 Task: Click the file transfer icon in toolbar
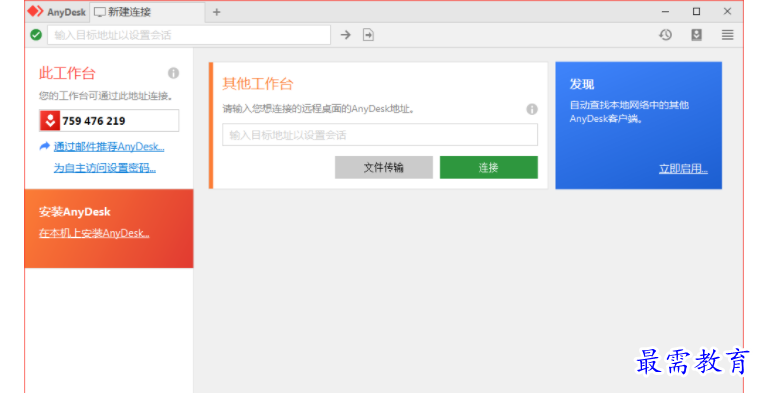(x=368, y=35)
